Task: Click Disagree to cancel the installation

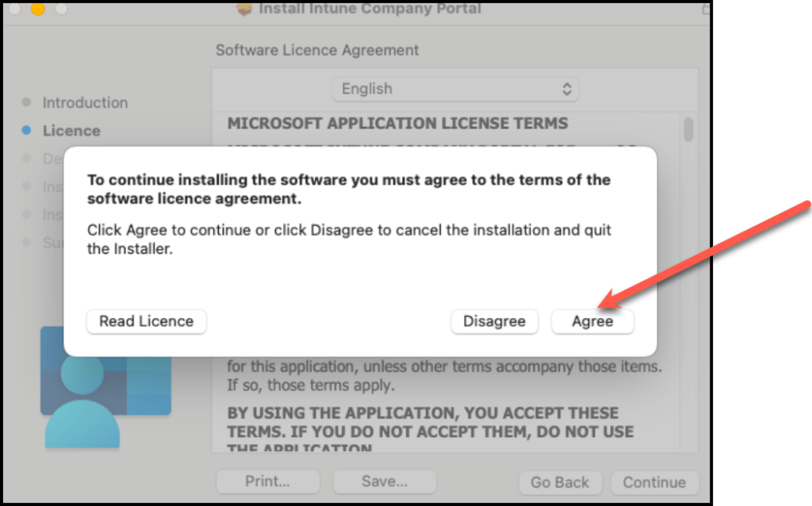Action: tap(494, 321)
